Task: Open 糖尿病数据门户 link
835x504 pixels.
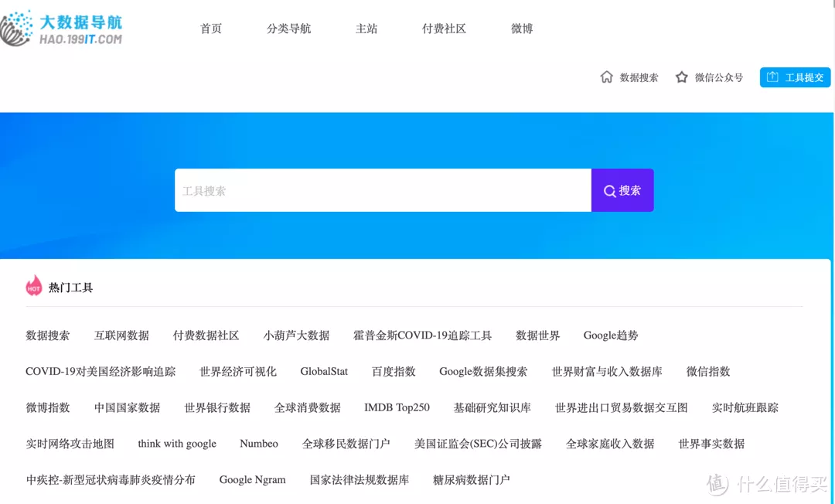Action: [472, 480]
